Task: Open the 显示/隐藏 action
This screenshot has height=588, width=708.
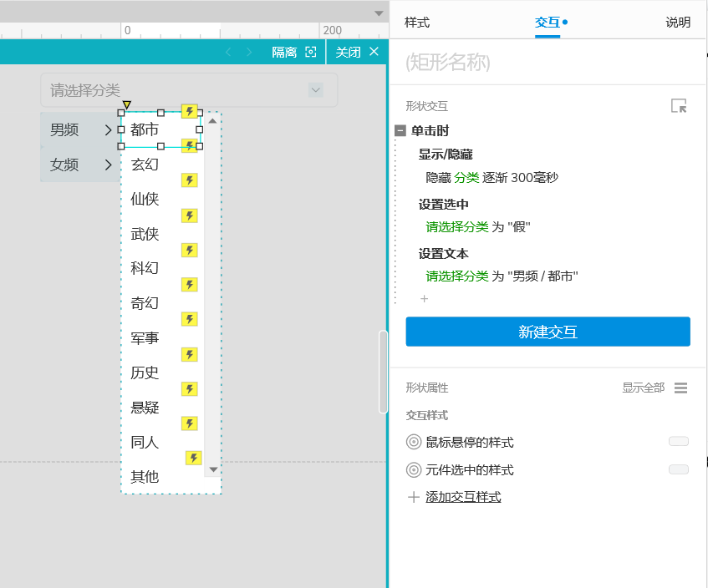Action: click(x=446, y=155)
